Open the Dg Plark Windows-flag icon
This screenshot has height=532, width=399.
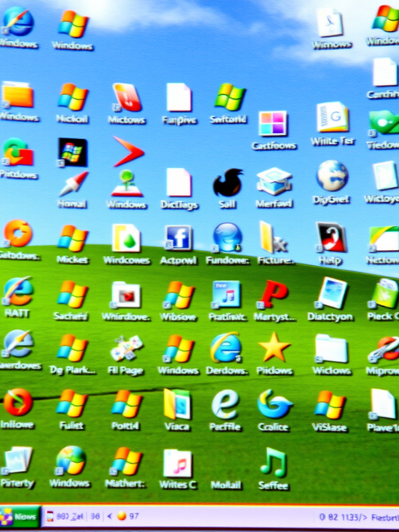point(72,348)
